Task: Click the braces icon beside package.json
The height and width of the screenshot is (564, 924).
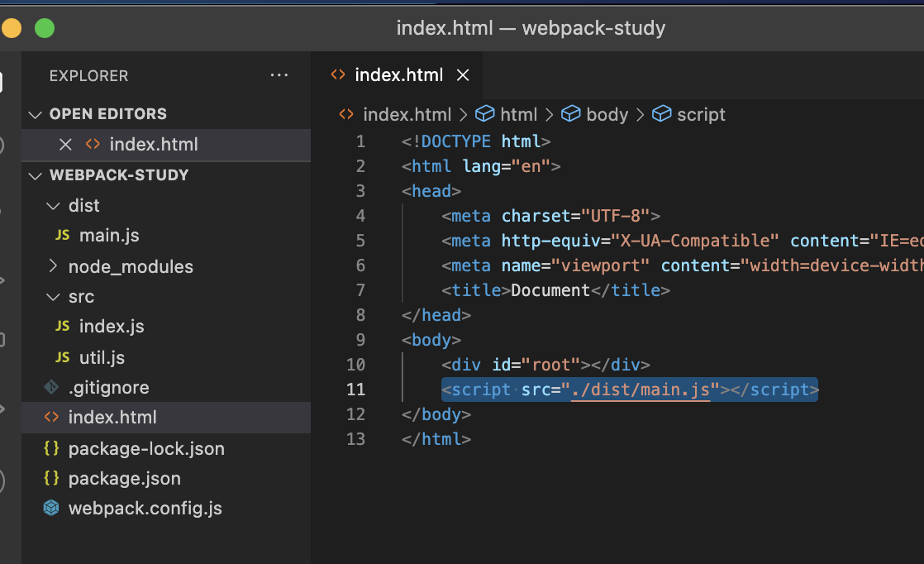Action: pyautogui.click(x=51, y=478)
